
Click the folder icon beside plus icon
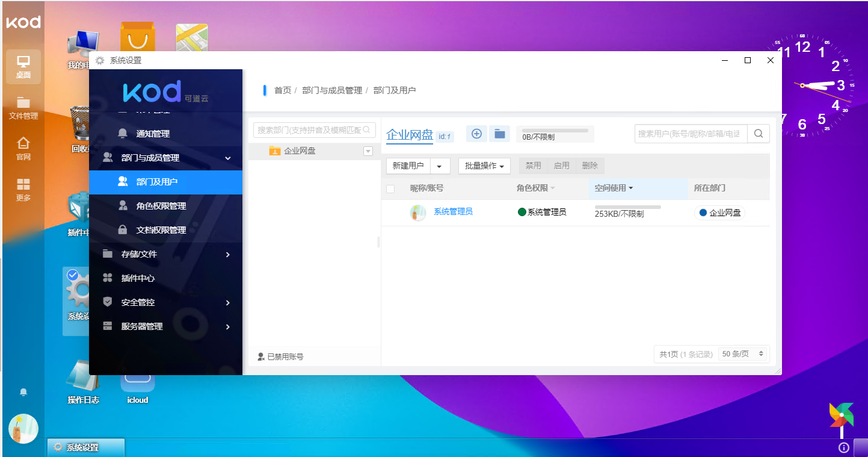click(x=499, y=134)
